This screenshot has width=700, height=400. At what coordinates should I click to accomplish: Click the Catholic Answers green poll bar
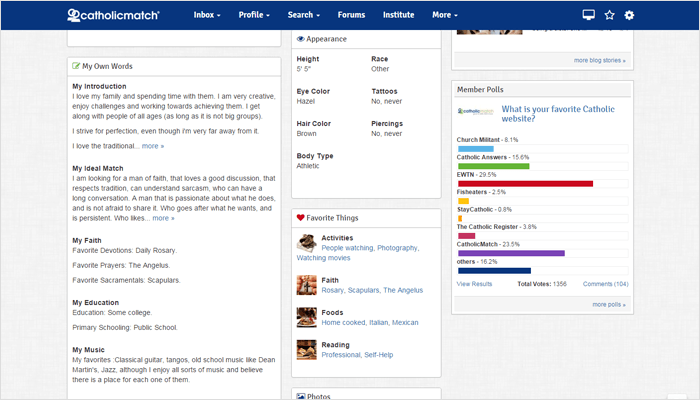(494, 166)
